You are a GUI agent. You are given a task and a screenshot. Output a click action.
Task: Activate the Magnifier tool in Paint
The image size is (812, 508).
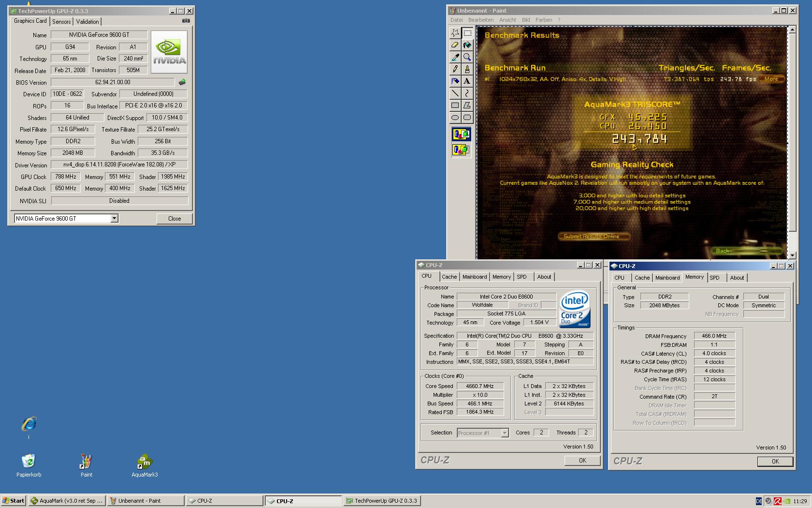pos(467,57)
